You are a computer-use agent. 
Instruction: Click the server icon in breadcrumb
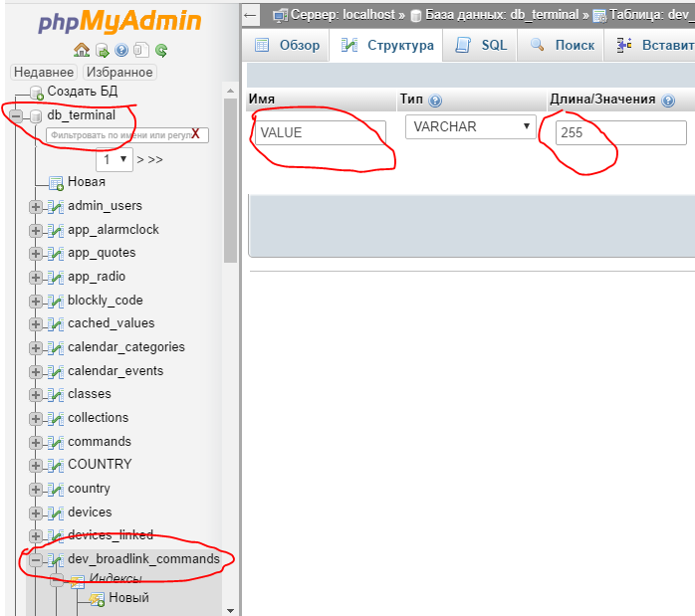pos(280,16)
